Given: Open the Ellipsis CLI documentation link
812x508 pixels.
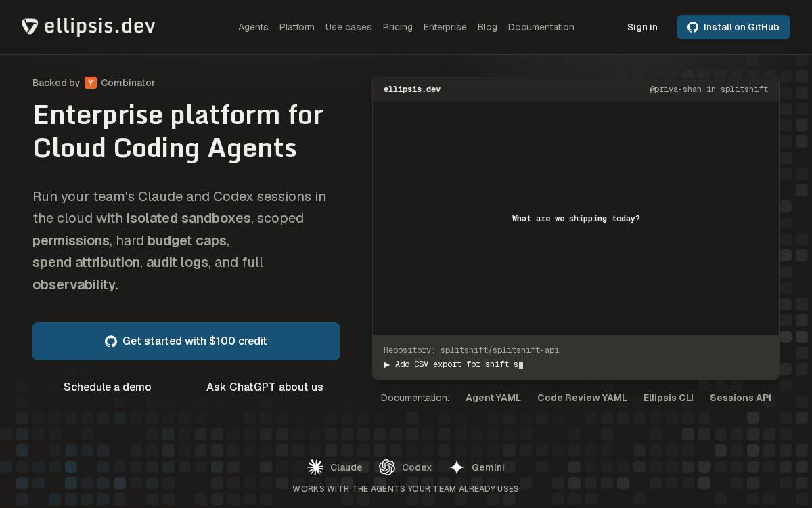Looking at the screenshot, I should tap(669, 398).
